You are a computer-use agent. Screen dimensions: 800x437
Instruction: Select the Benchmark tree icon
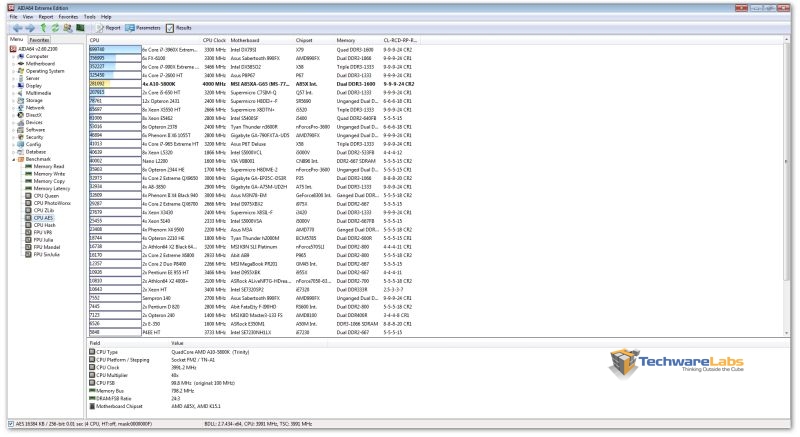tap(21, 159)
